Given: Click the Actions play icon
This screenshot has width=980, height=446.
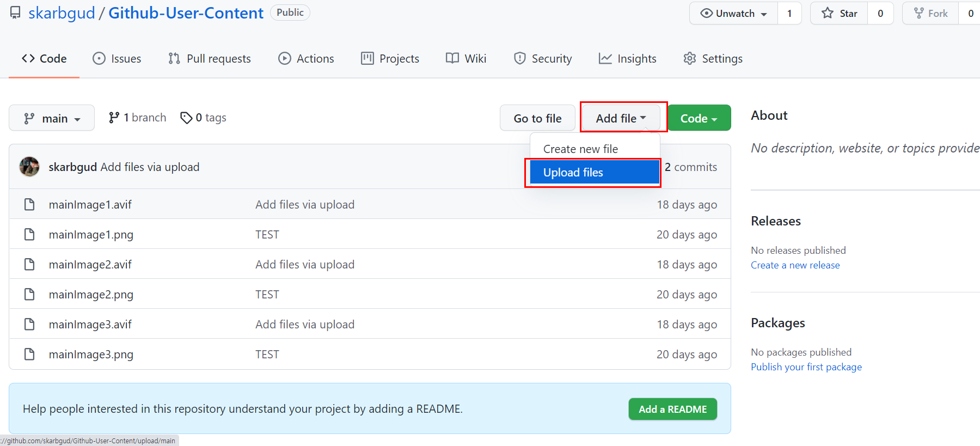Looking at the screenshot, I should [285, 58].
